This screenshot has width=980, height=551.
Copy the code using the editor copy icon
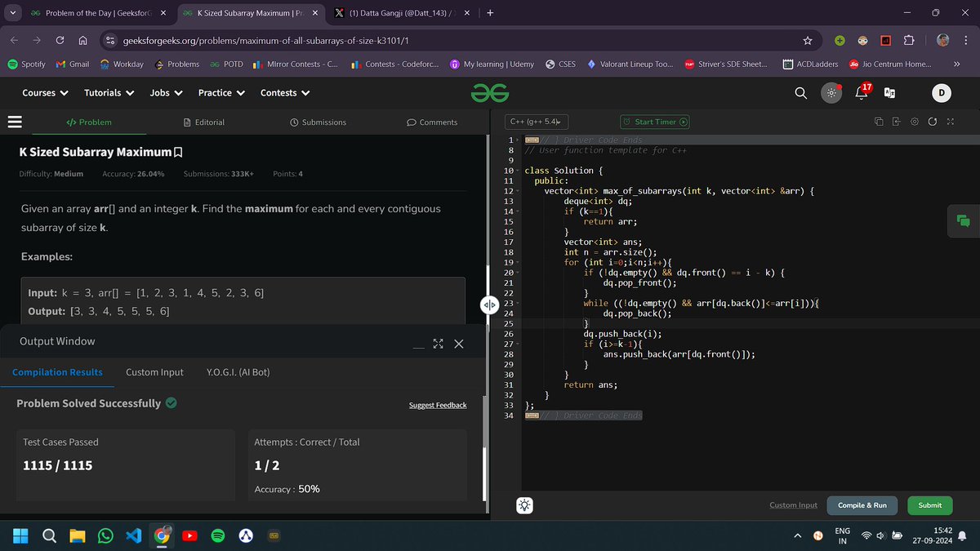pyautogui.click(x=879, y=122)
